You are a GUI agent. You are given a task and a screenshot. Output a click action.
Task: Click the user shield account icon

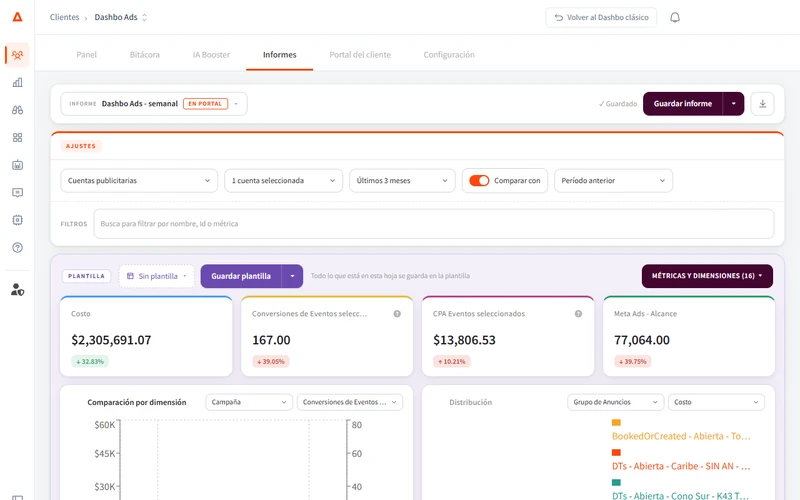(x=17, y=290)
